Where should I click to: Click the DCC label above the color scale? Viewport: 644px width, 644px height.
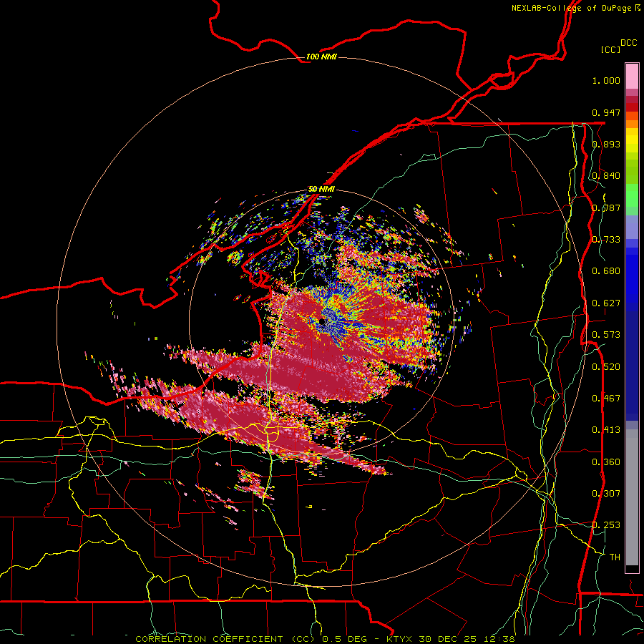click(x=629, y=43)
